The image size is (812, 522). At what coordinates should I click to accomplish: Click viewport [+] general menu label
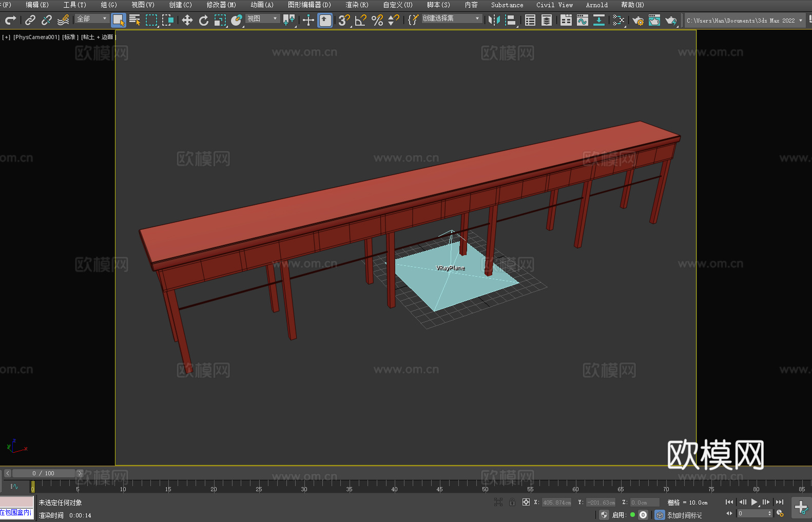click(6, 37)
